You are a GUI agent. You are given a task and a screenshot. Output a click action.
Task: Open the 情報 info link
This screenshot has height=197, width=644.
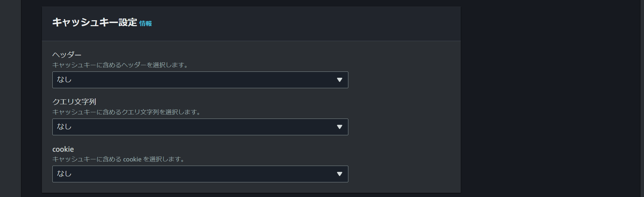tap(146, 23)
